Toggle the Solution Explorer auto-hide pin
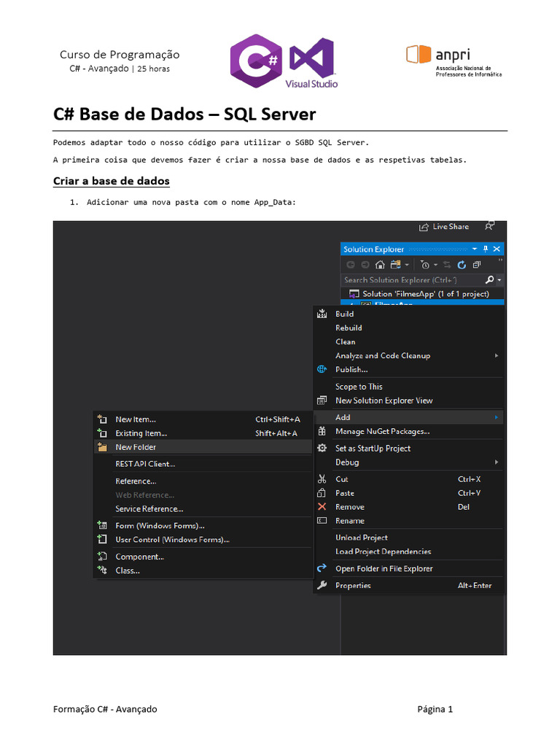The image size is (560, 747). pos(485,249)
